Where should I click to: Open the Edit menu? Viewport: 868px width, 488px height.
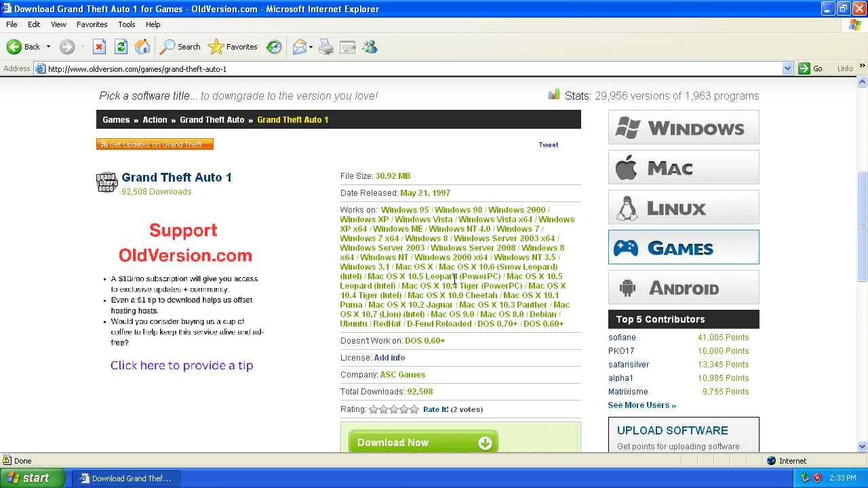pos(34,24)
